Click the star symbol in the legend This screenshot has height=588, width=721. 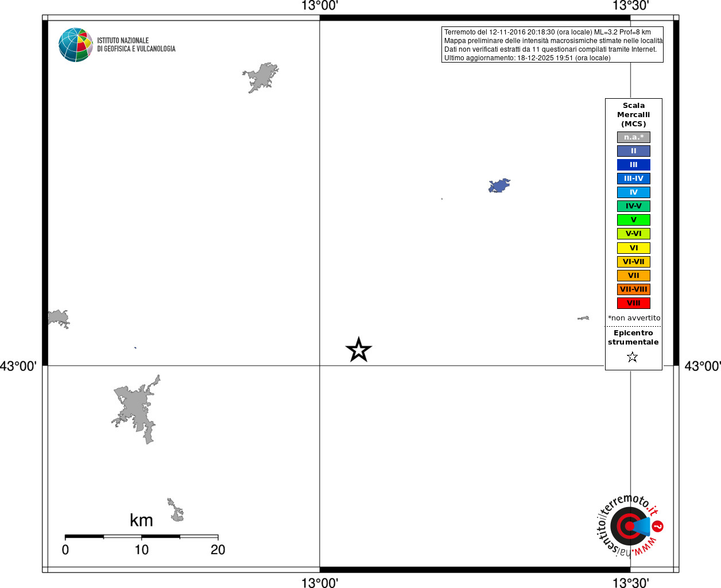click(x=633, y=357)
